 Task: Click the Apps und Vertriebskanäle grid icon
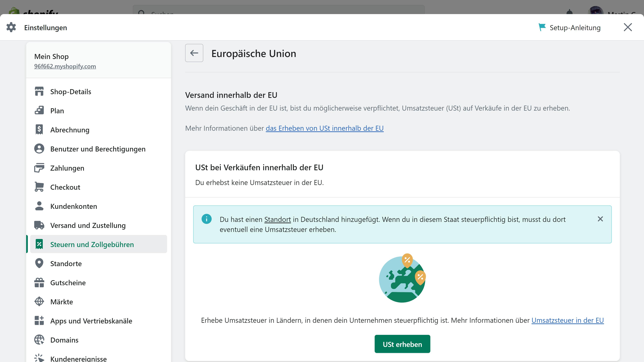pyautogui.click(x=39, y=321)
